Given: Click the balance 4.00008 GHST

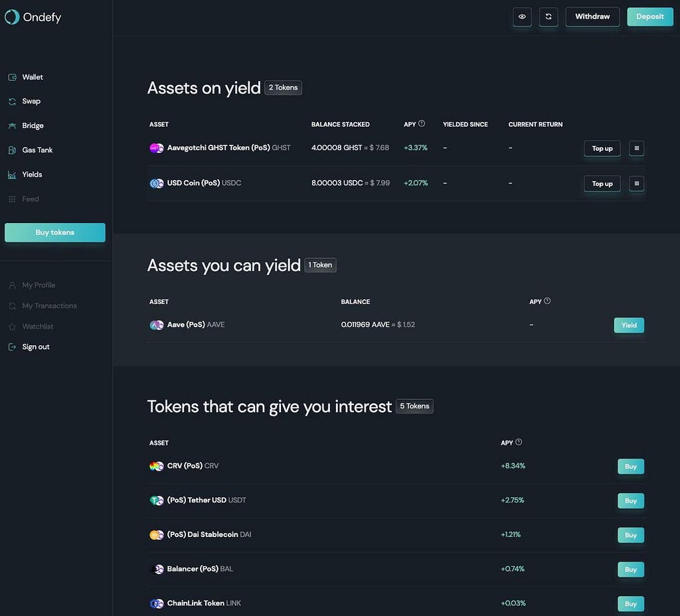Looking at the screenshot, I should pos(337,148).
